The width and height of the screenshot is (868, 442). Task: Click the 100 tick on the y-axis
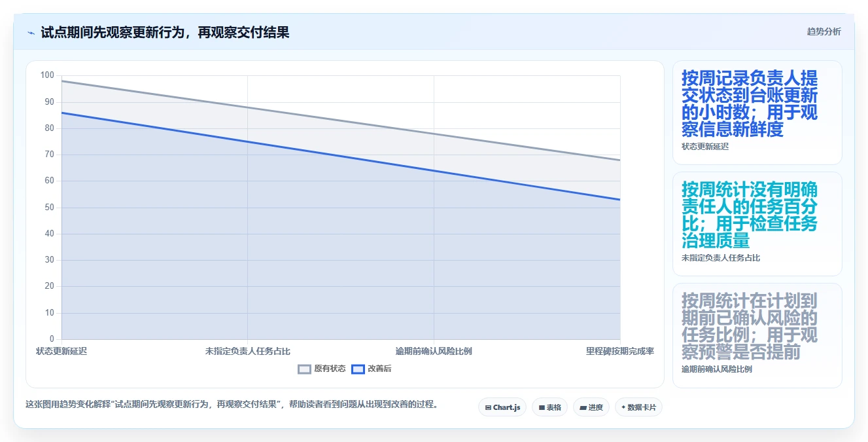[47, 75]
